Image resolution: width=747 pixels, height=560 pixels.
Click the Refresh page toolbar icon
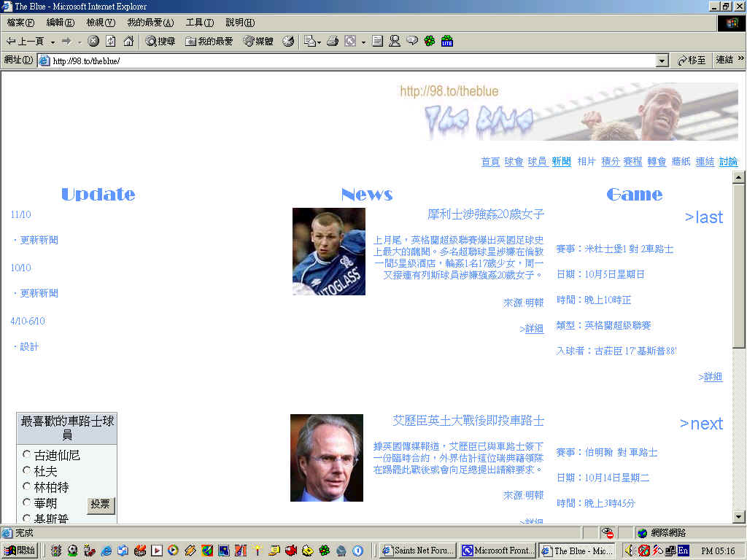point(111,42)
